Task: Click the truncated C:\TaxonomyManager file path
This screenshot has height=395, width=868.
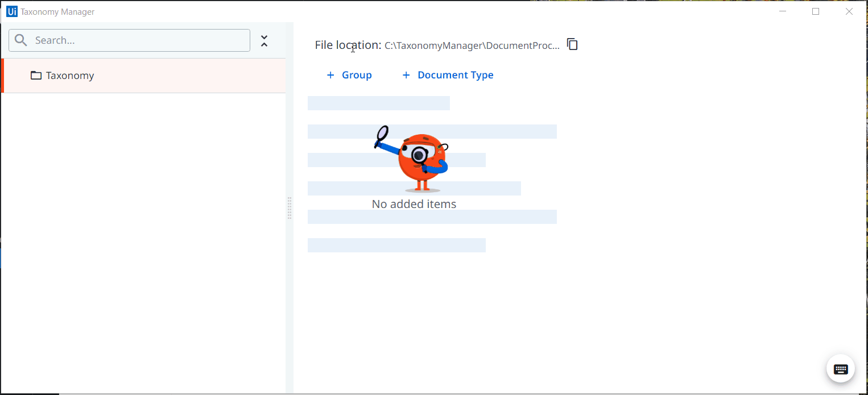Action: 472,45
